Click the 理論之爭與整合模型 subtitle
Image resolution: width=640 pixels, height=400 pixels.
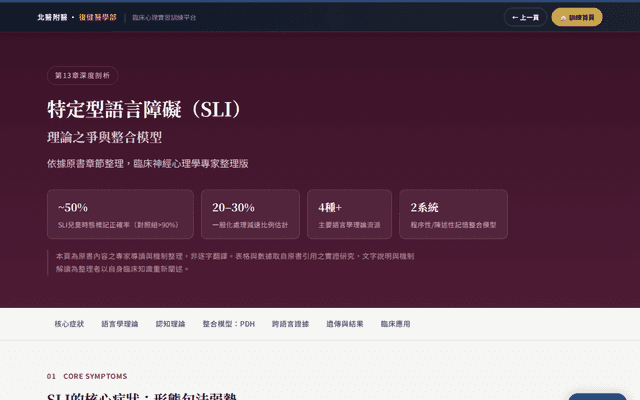pos(104,137)
